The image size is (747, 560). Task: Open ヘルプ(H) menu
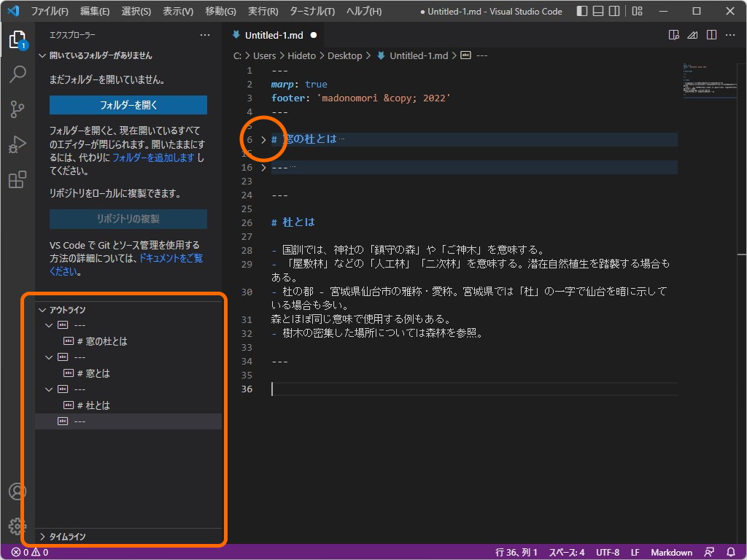[x=364, y=11]
